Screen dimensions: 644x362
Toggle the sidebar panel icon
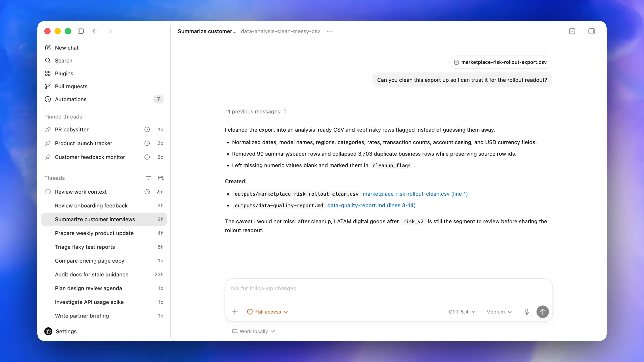pos(81,31)
